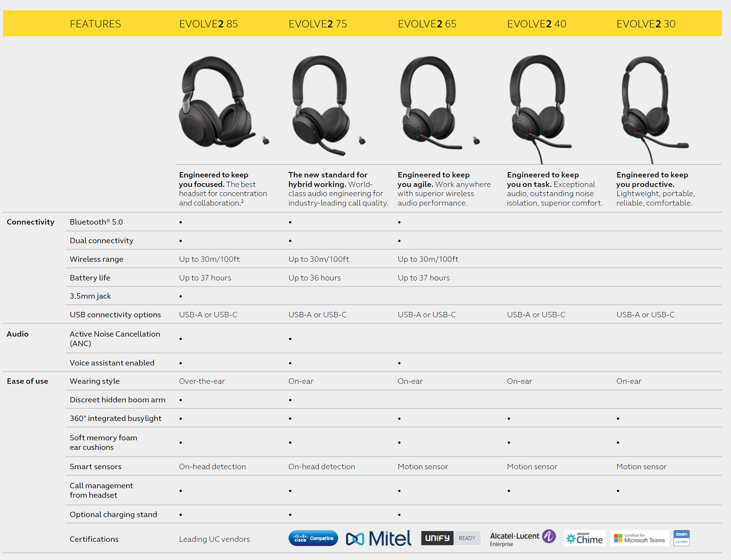The width and height of the screenshot is (731, 560).
Task: Click Evolve2 65 'Up to 37 hours' cell
Action: (x=424, y=278)
